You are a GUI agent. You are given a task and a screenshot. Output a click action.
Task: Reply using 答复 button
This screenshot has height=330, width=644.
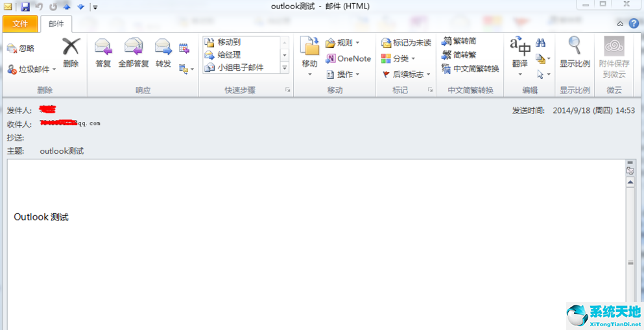point(103,53)
